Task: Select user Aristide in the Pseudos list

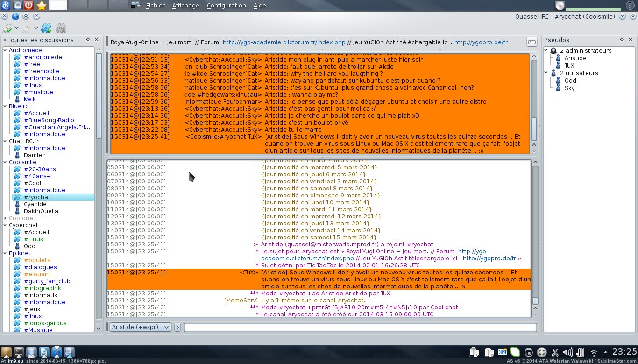Action: pyautogui.click(x=575, y=58)
